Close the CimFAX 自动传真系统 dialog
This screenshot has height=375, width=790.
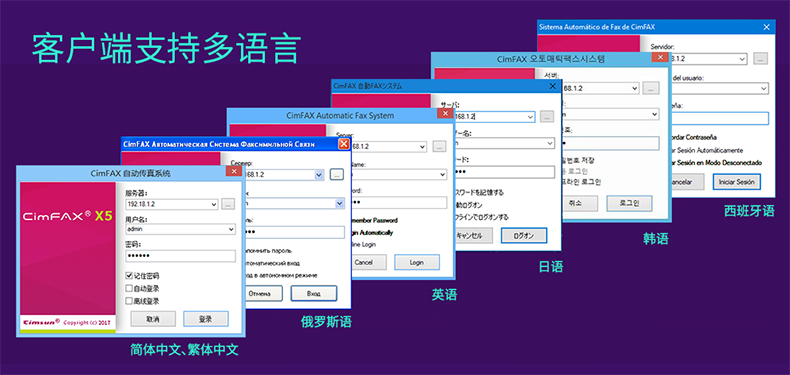[x=233, y=172]
